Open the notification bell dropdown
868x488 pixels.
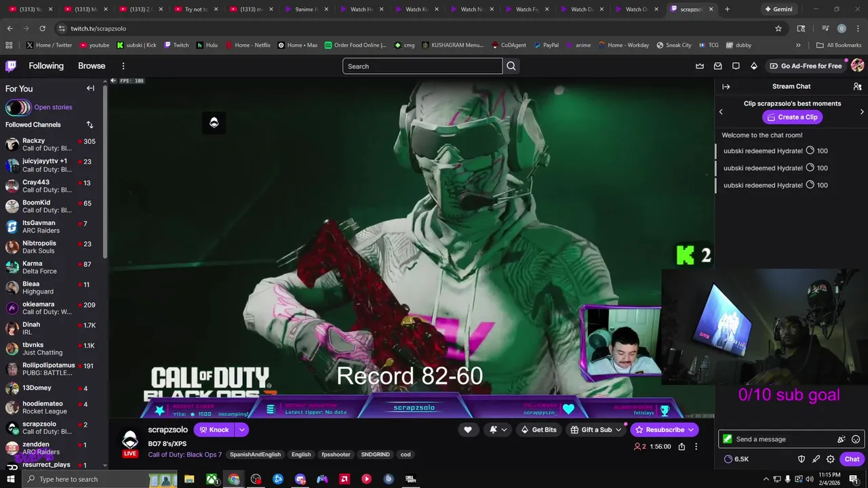click(x=497, y=430)
